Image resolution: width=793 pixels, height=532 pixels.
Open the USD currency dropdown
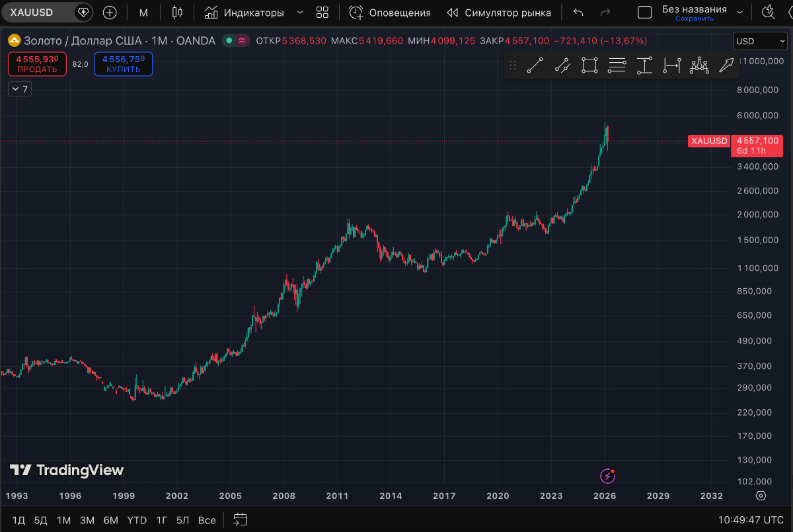point(759,40)
